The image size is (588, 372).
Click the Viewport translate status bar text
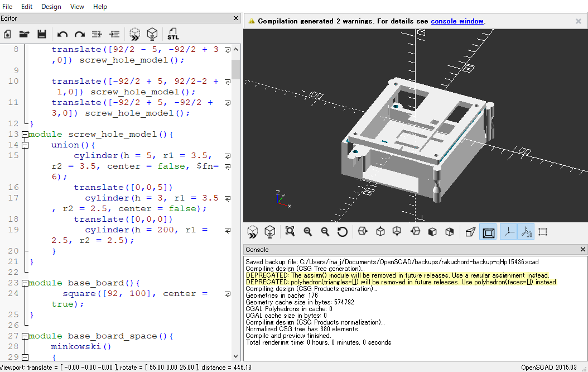pos(126,368)
